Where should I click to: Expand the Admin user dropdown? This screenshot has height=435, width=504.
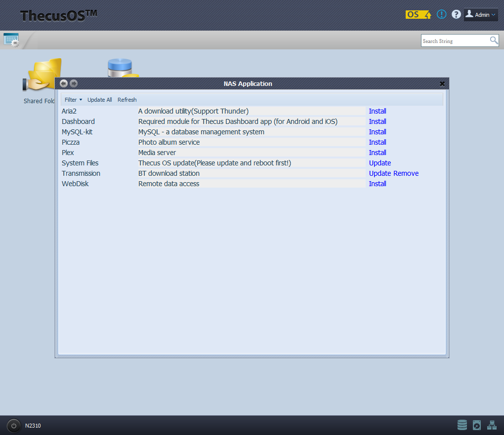[x=481, y=15]
